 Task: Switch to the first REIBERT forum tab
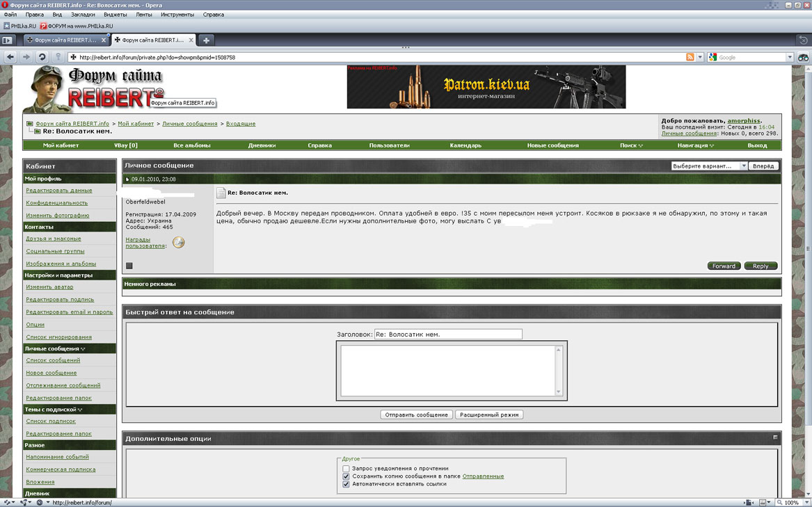click(x=65, y=40)
